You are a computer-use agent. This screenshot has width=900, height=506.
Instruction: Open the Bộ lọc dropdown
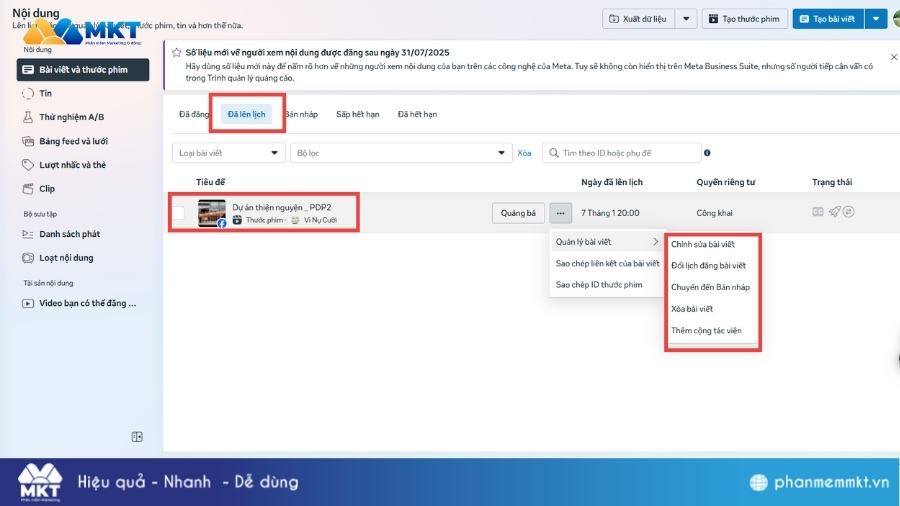click(401, 153)
